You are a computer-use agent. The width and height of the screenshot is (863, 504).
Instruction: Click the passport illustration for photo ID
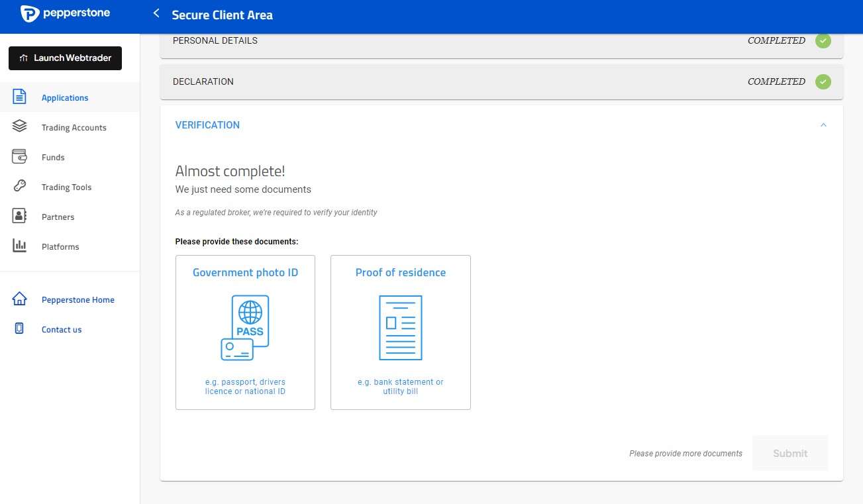click(245, 328)
